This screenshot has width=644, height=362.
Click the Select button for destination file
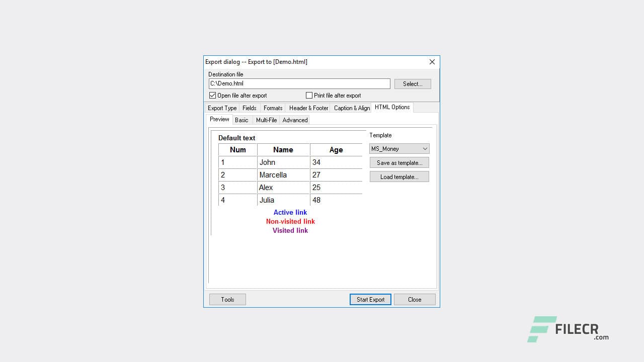412,83
